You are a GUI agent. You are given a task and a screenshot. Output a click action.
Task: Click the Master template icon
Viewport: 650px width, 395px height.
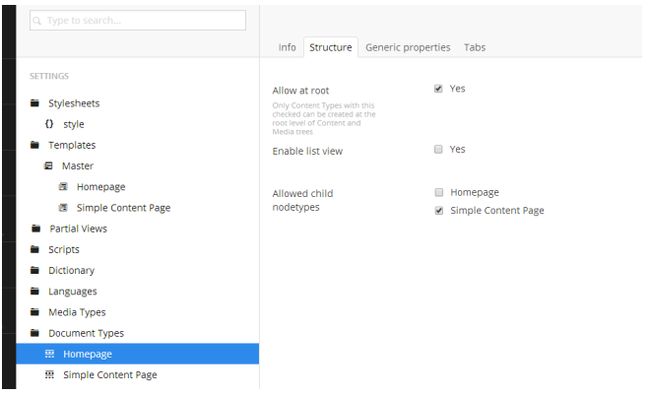point(49,166)
